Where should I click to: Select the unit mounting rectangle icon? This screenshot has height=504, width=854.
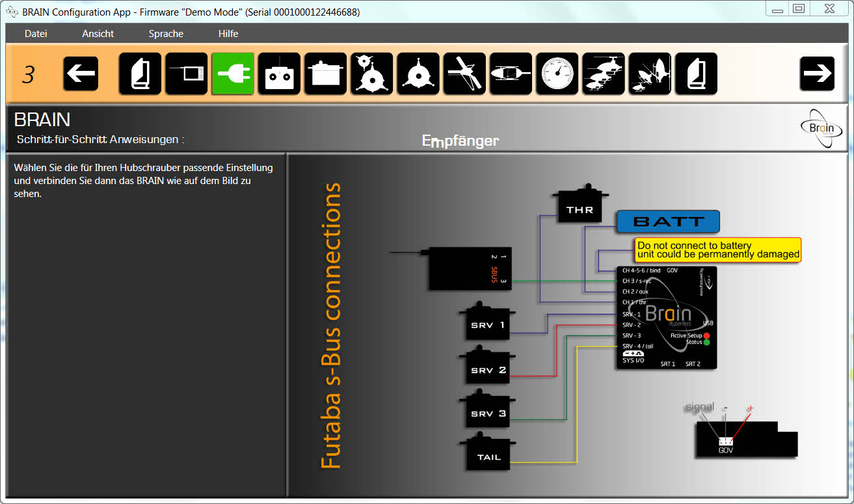click(187, 73)
